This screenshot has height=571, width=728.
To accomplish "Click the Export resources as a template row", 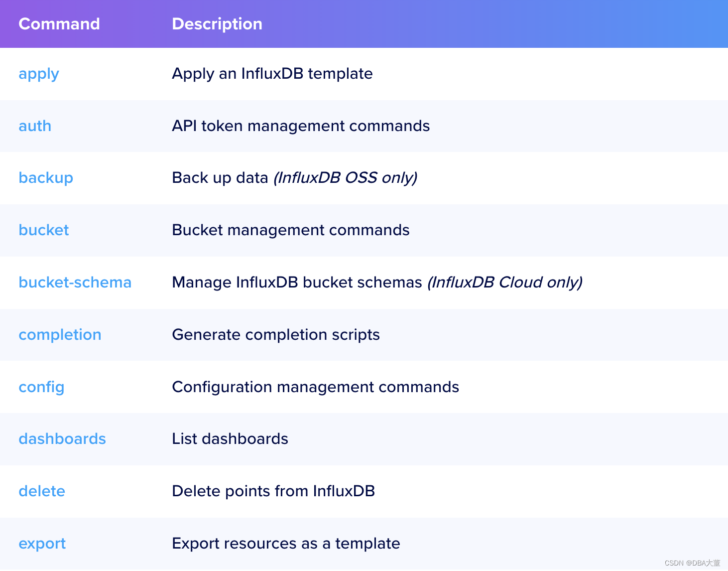I will coord(286,543).
